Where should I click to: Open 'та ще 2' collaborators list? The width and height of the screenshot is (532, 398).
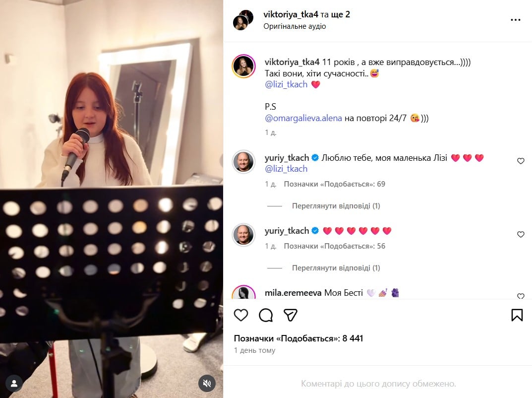click(335, 14)
